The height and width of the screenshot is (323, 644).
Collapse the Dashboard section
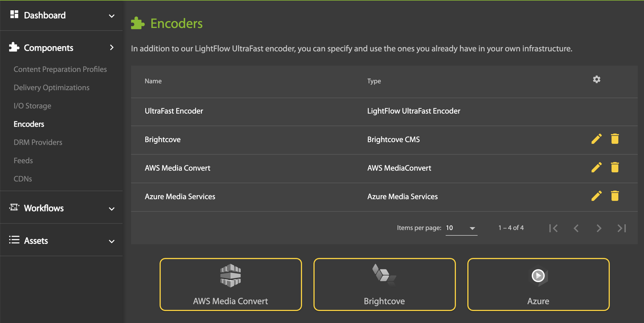pos(112,16)
